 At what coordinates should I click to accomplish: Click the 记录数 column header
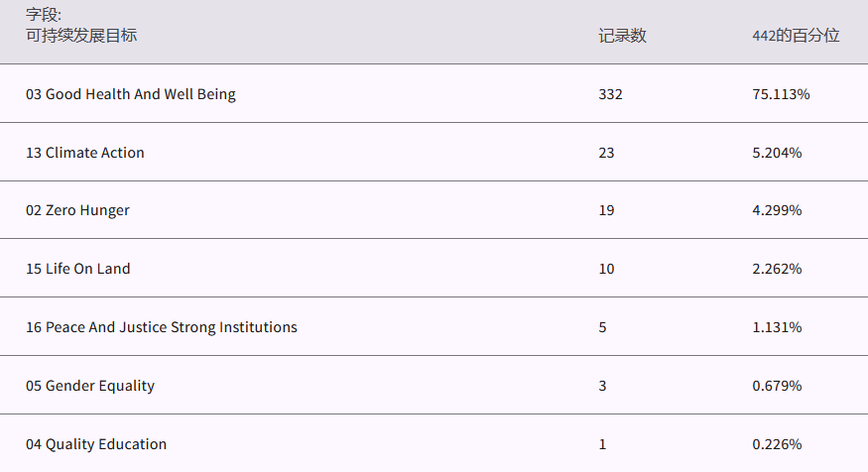pos(622,36)
